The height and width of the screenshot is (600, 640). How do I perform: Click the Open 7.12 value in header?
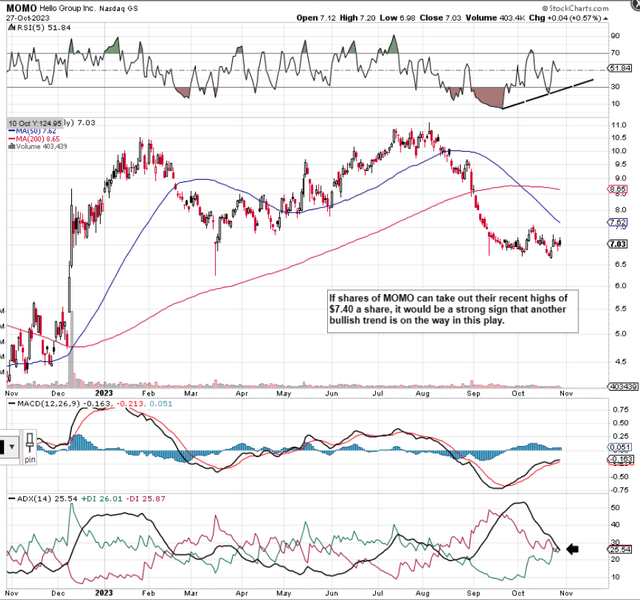pos(316,18)
